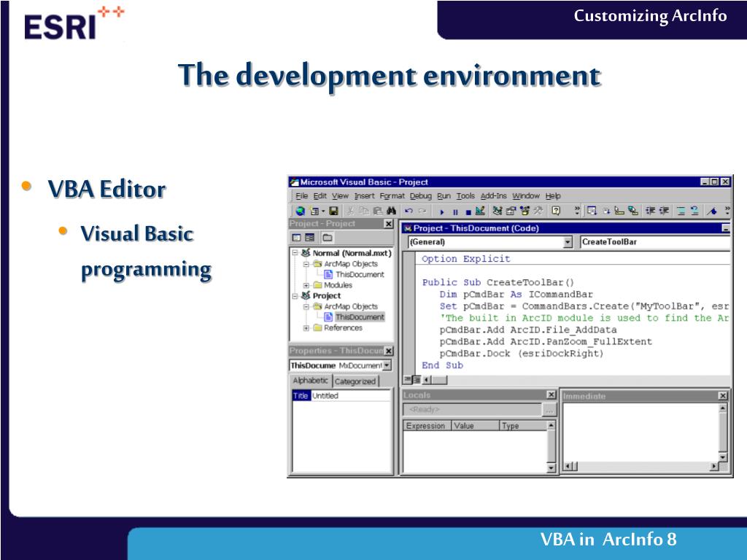Screen dimensions: 747x560
Task: Open Project Explorer from the toolbar icon
Action: pyautogui.click(x=498, y=211)
